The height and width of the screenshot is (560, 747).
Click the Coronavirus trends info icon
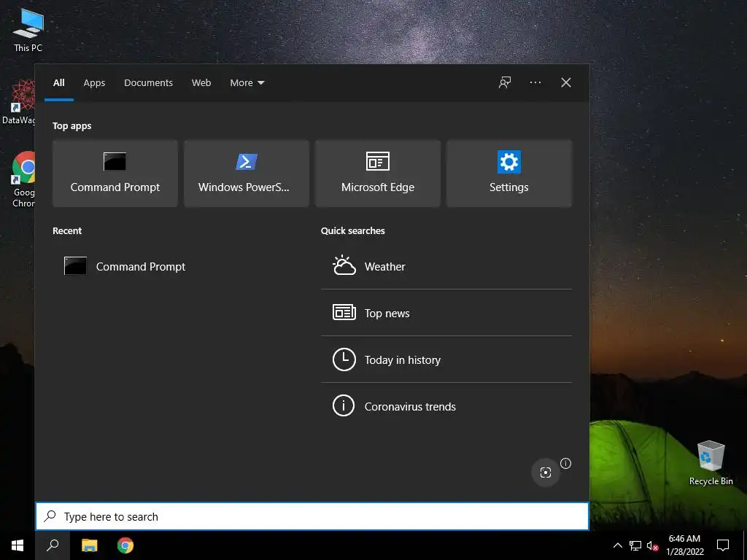[x=344, y=405]
